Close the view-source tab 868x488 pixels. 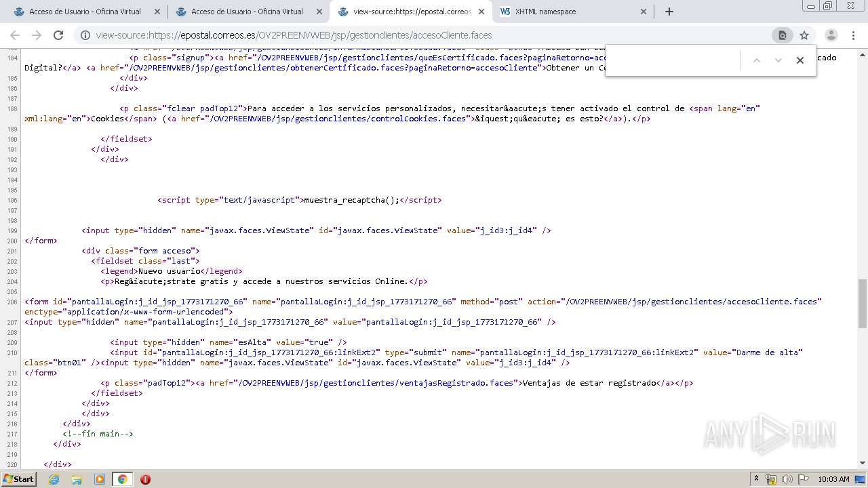pyautogui.click(x=481, y=12)
